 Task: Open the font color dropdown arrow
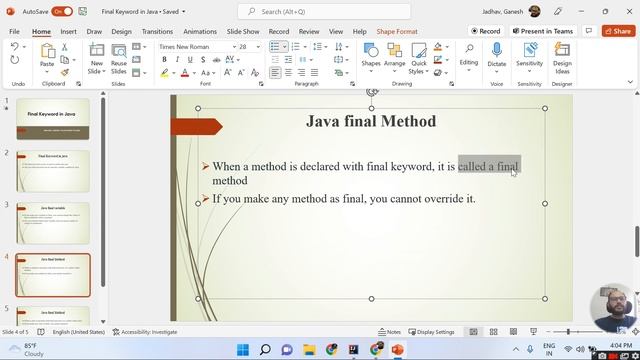(x=194, y=73)
